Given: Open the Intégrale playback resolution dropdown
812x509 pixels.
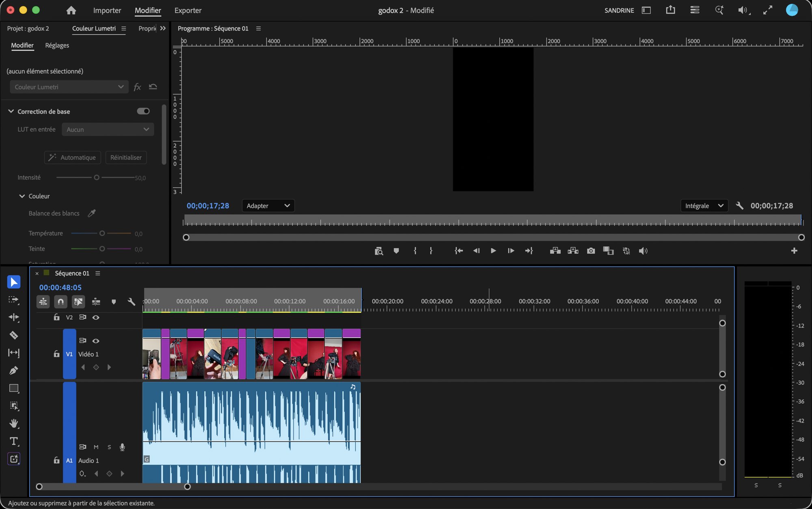Looking at the screenshot, I should coord(704,206).
